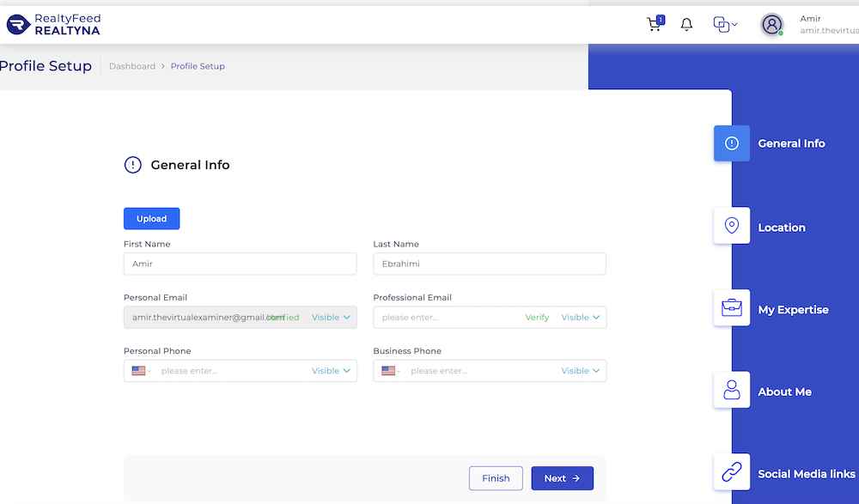
Task: Open Personal Phone Visible dropdown
Action: point(331,371)
